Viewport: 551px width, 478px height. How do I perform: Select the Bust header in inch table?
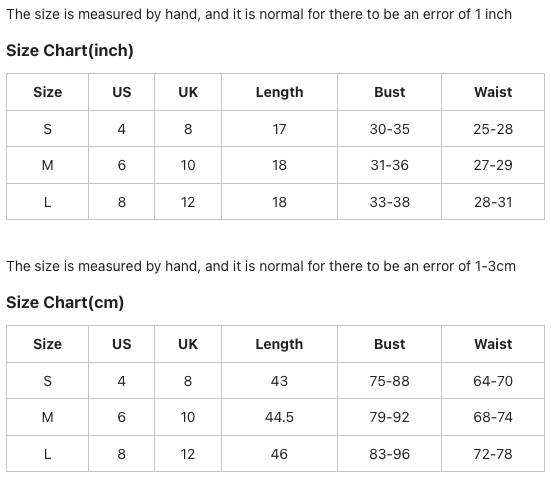click(389, 92)
